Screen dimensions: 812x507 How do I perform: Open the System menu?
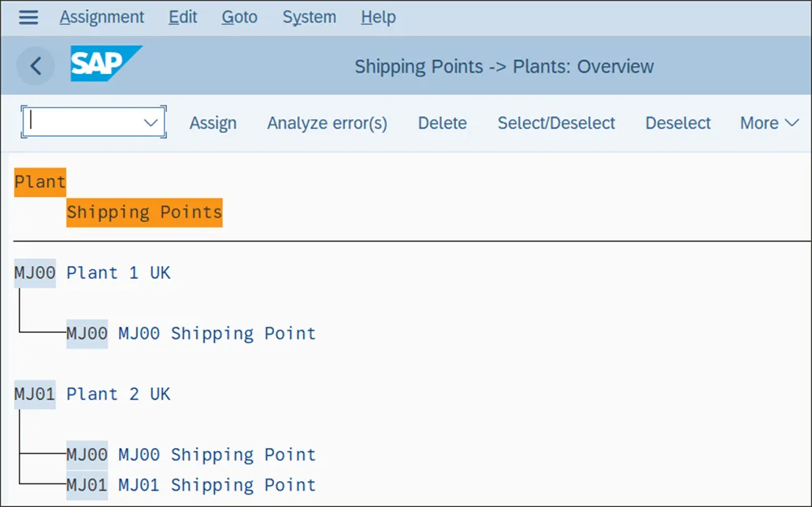(309, 17)
